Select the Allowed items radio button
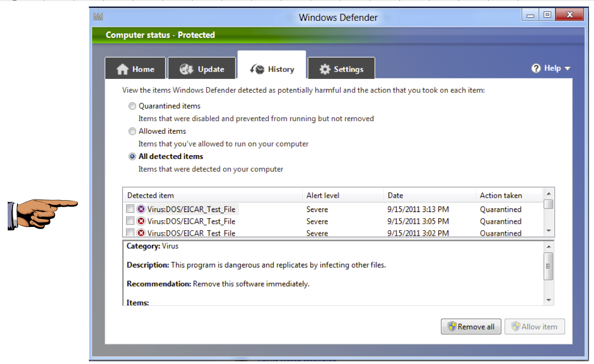 (x=132, y=132)
